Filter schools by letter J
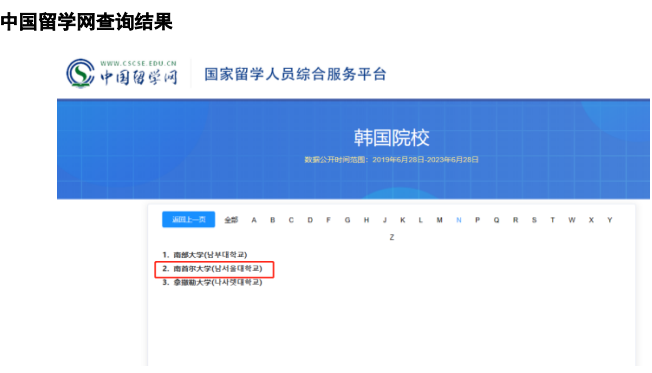 [385, 220]
